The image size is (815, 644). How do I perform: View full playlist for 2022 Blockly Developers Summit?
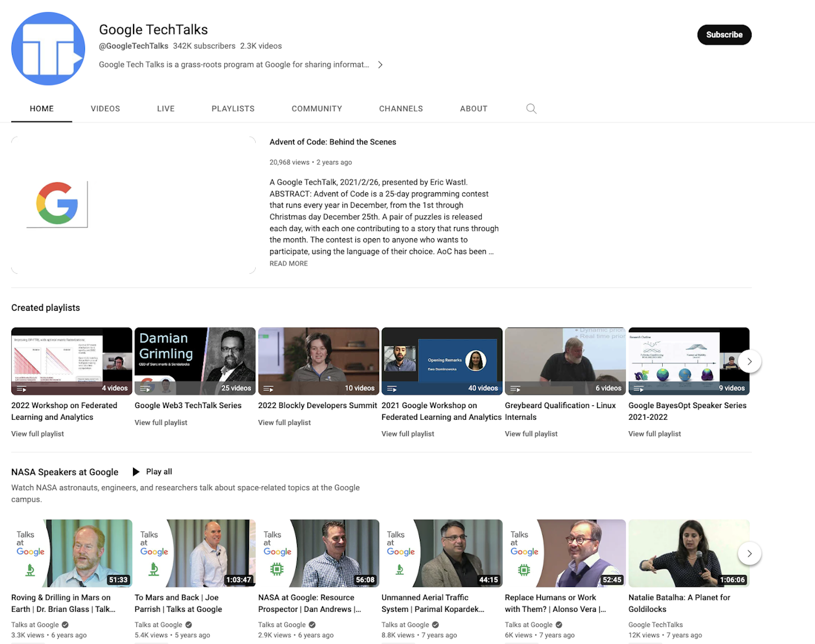284,423
